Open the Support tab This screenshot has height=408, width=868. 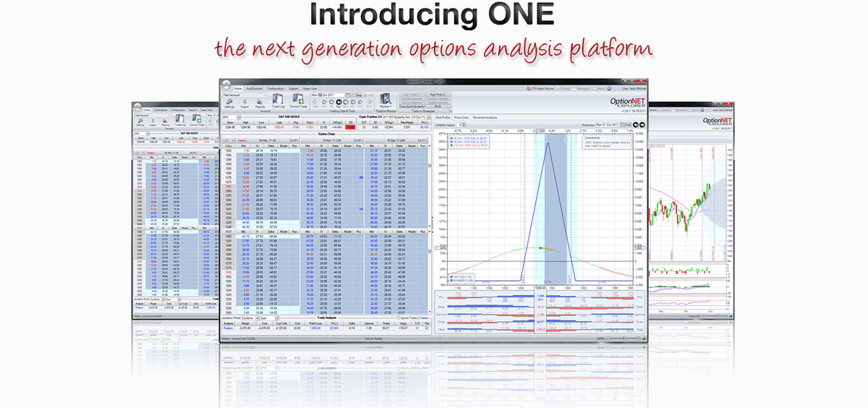[293, 88]
